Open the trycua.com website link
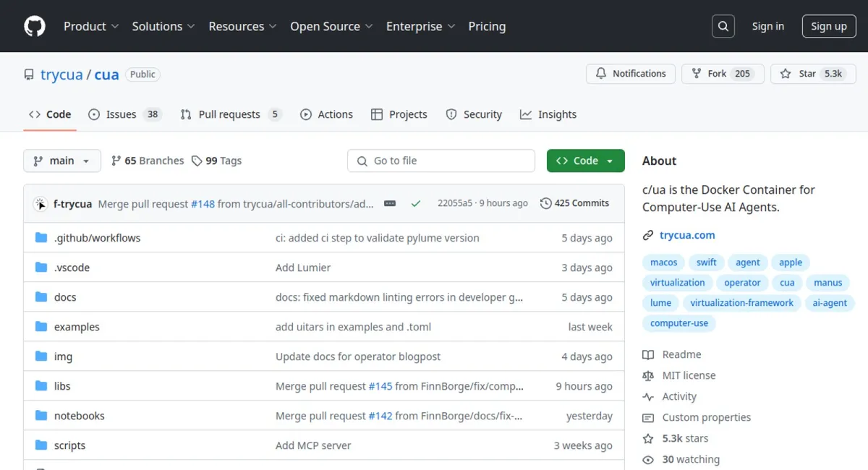Image resolution: width=868 pixels, height=470 pixels. click(x=687, y=235)
